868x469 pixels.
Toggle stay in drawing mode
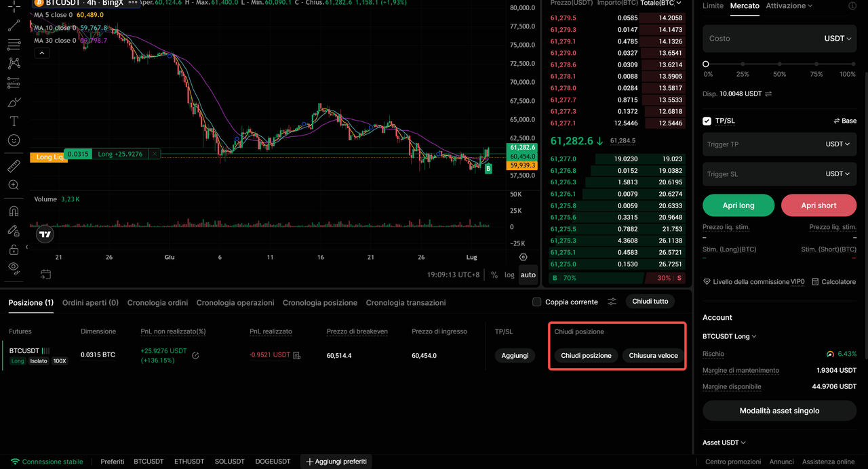point(14,230)
